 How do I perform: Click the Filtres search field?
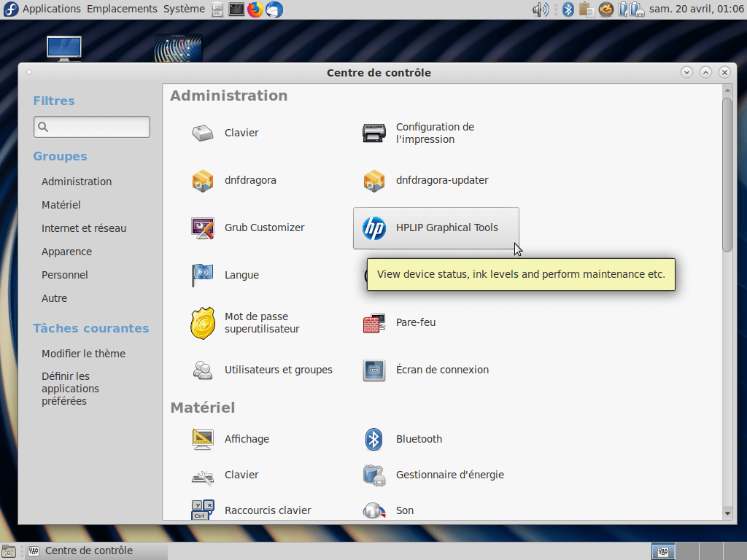pos(92,127)
